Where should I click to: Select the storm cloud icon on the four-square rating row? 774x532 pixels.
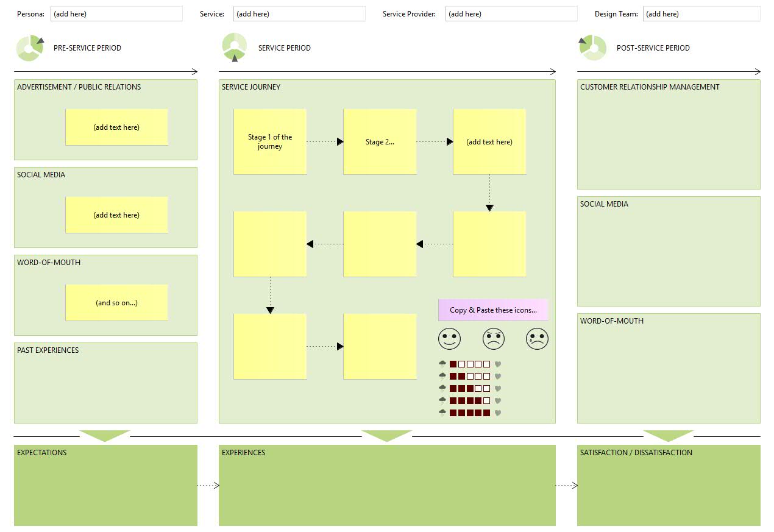click(x=442, y=401)
